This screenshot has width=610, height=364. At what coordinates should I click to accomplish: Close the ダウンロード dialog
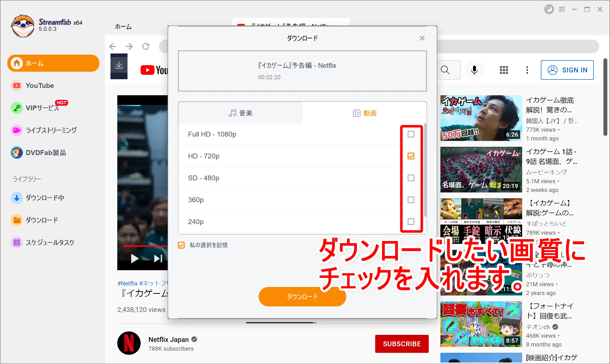tap(422, 38)
